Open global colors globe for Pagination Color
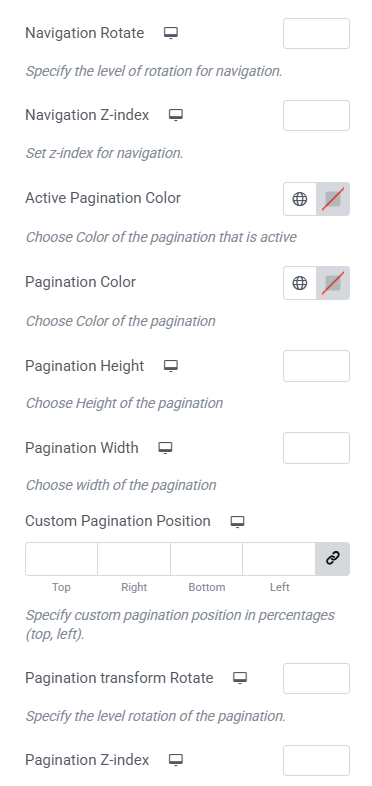The height and width of the screenshot is (786, 372). pyautogui.click(x=300, y=283)
